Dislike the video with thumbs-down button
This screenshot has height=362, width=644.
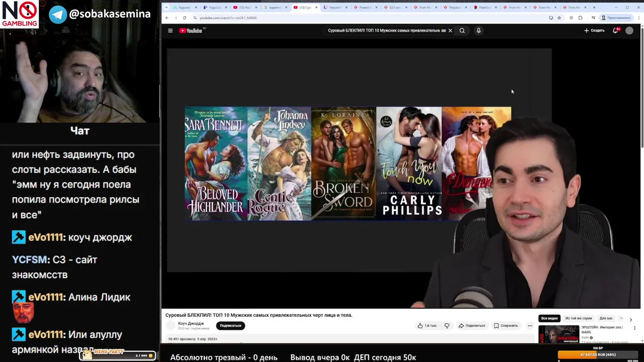[x=447, y=326]
